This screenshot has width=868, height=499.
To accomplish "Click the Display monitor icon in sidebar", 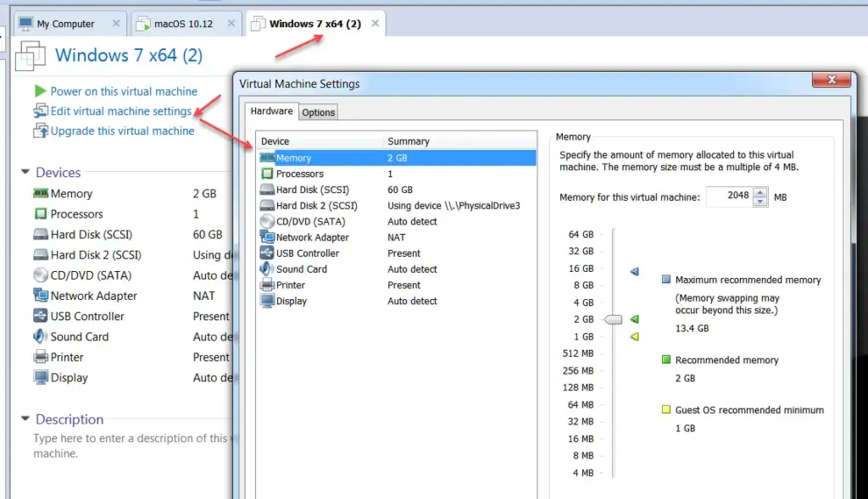I will [x=41, y=377].
